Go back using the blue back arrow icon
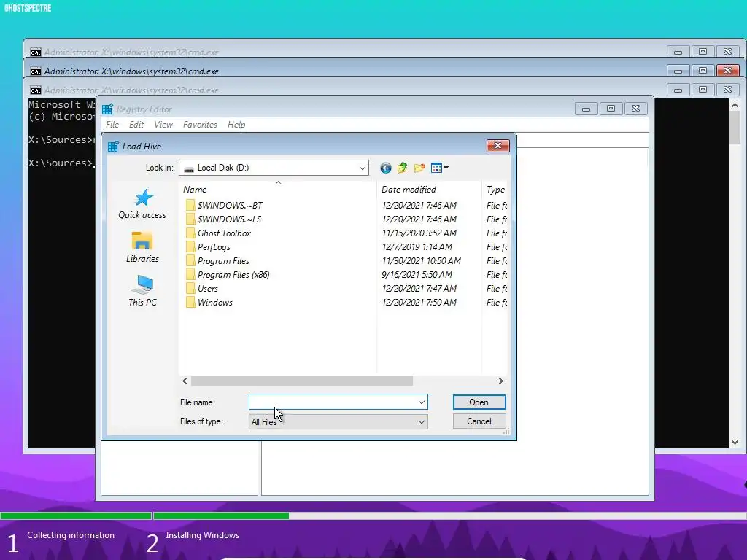747x560 pixels. point(386,168)
